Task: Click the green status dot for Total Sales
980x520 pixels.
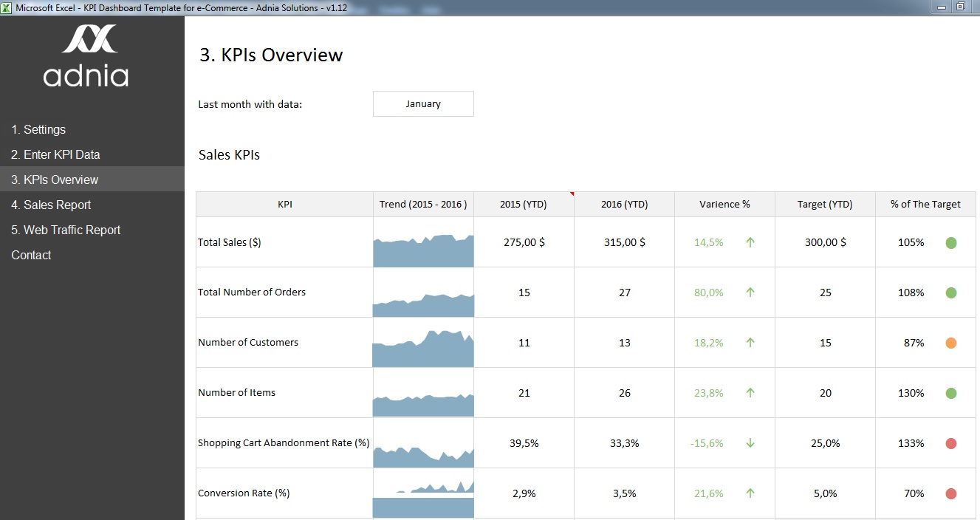Action: coord(951,242)
